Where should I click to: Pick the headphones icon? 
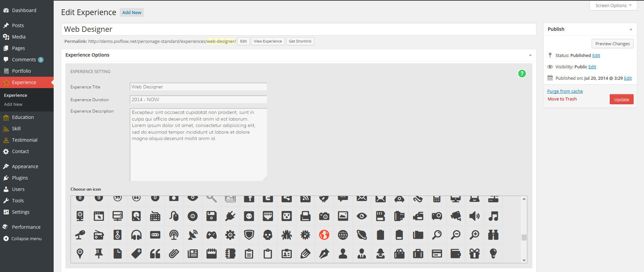click(x=136, y=235)
